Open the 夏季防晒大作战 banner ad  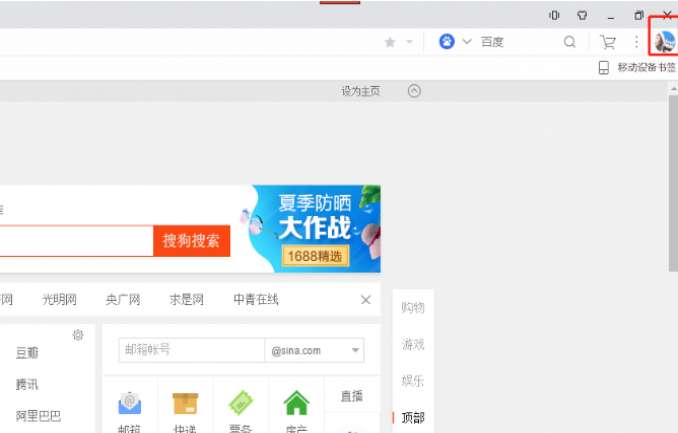pyautogui.click(x=310, y=229)
